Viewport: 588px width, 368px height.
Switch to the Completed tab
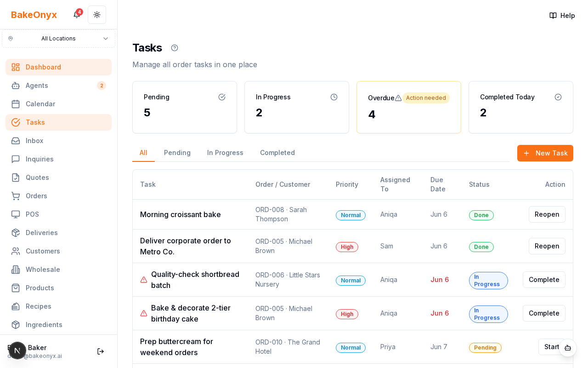point(277,153)
